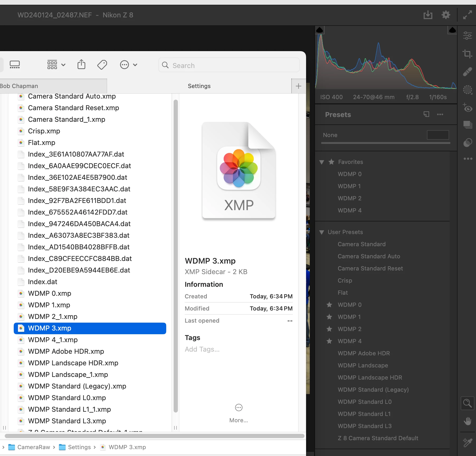476x456 pixels.
Task: Switch Finder to gallery view icon
Action: pos(15,65)
